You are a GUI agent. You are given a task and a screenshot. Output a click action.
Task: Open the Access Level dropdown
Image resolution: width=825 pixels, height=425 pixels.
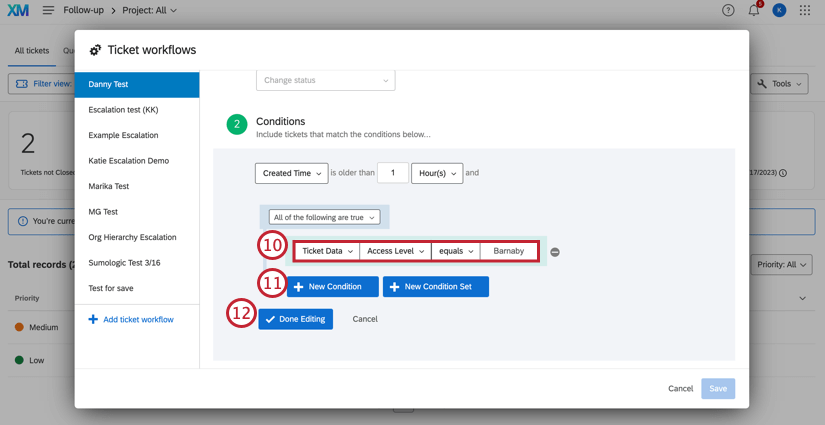point(395,251)
